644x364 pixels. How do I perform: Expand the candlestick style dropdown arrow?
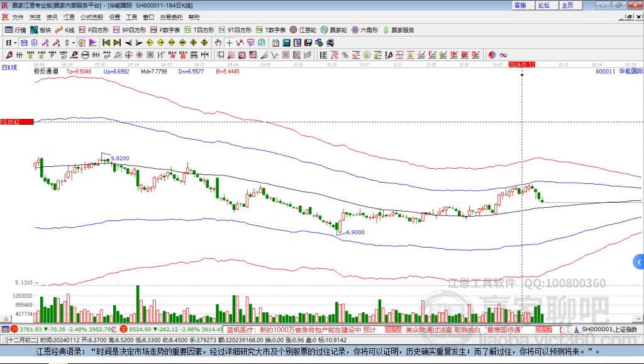pyautogui.click(x=74, y=43)
